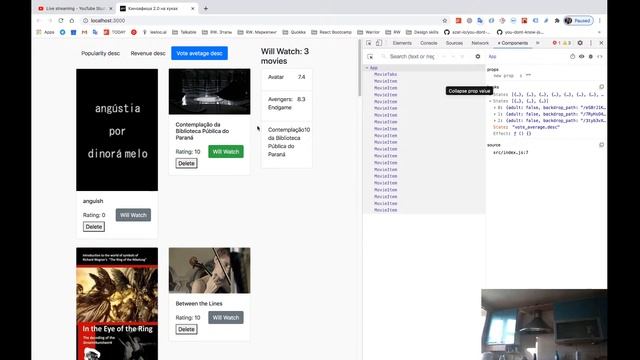
Task: Delete the anguish movie card
Action: [x=94, y=227]
